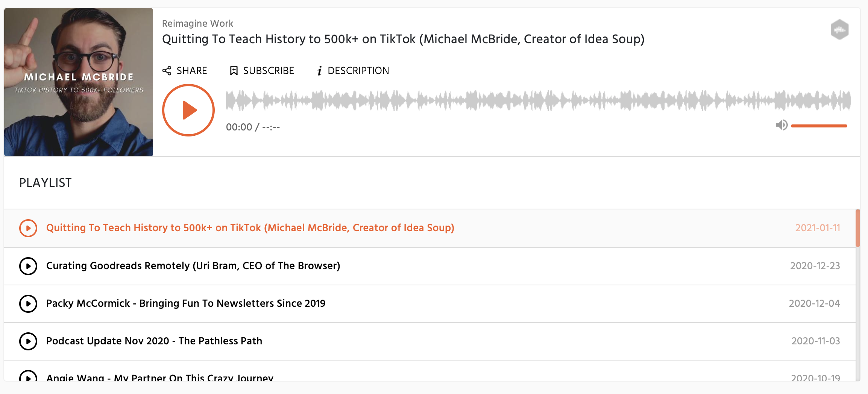
Task: Click the SUBSCRIBE label
Action: (x=269, y=71)
